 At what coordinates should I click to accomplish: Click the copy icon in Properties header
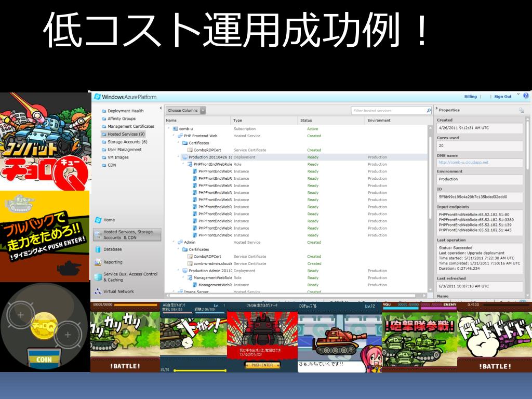(x=522, y=110)
